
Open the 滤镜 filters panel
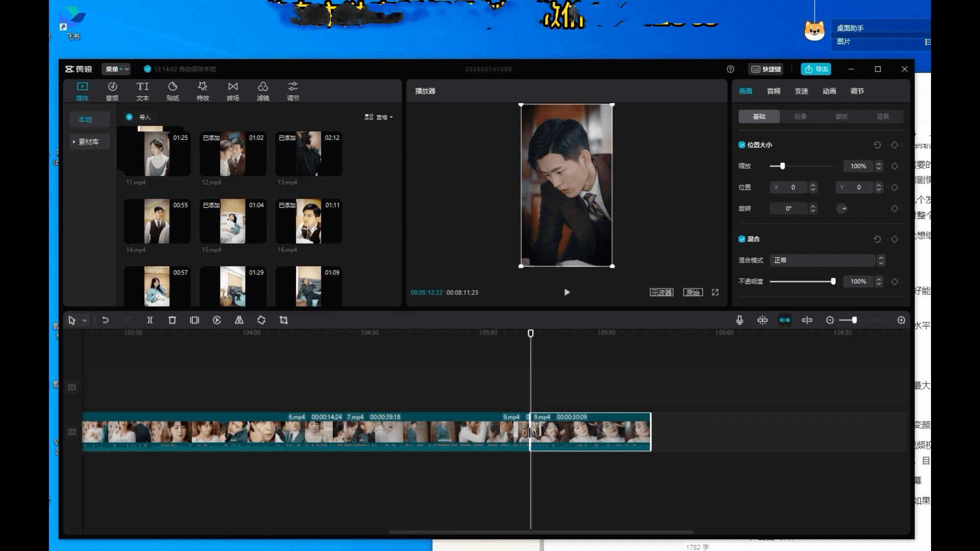point(263,91)
